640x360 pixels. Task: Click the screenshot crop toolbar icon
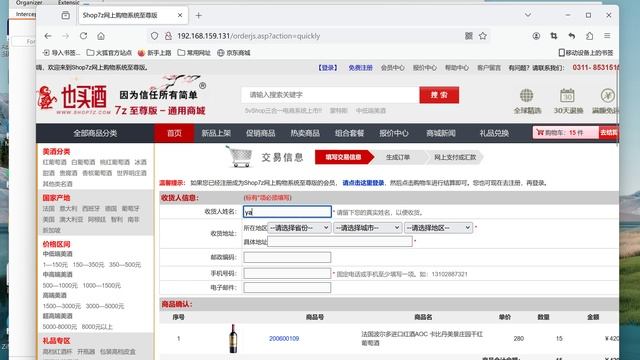tap(554, 36)
